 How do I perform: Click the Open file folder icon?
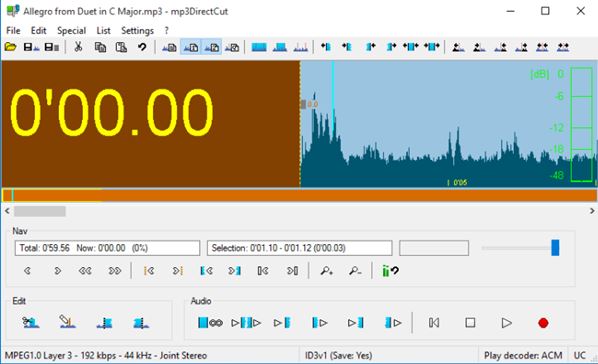click(x=10, y=47)
